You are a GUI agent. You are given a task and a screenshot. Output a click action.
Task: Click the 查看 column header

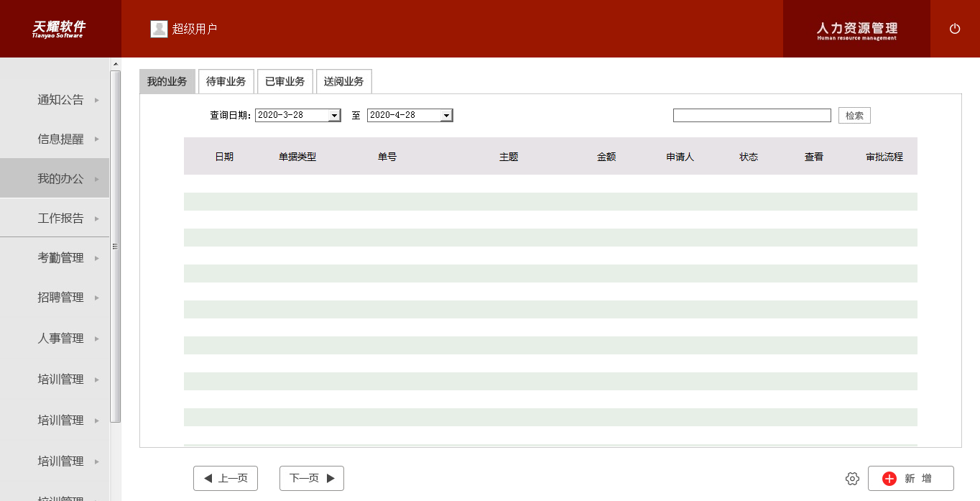pos(814,157)
